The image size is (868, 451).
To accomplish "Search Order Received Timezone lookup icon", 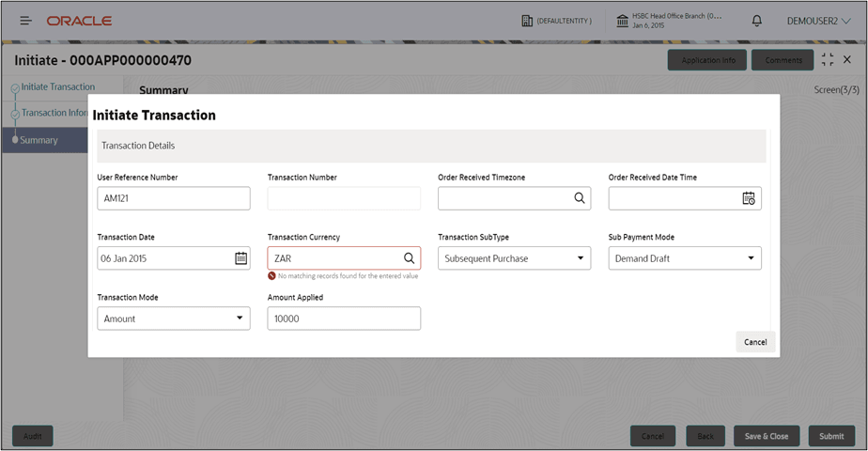I will 579,198.
